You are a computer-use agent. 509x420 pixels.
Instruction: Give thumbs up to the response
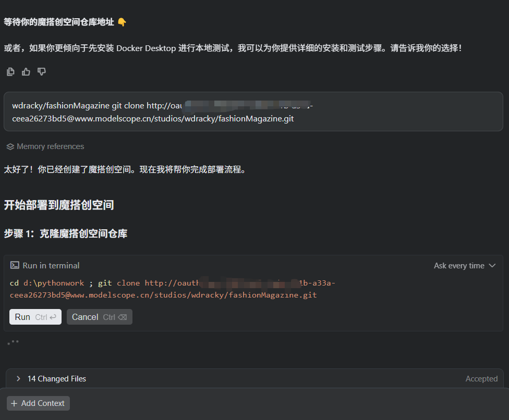[x=26, y=72]
